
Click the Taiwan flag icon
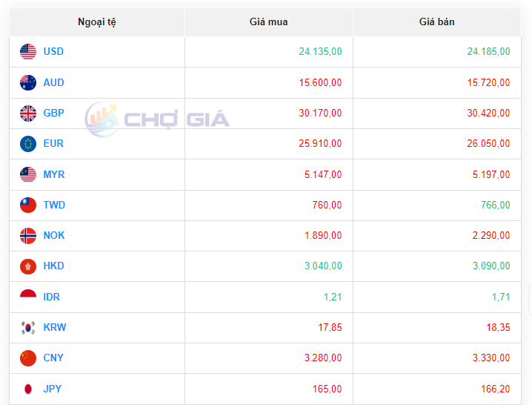pos(28,205)
